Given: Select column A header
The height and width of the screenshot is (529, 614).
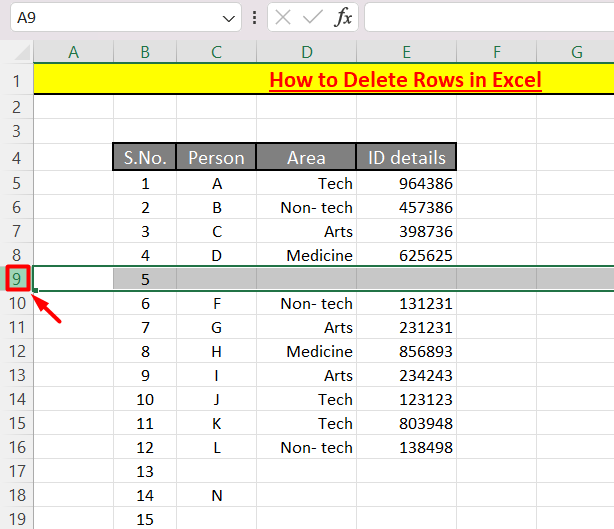Looking at the screenshot, I should point(74,52).
